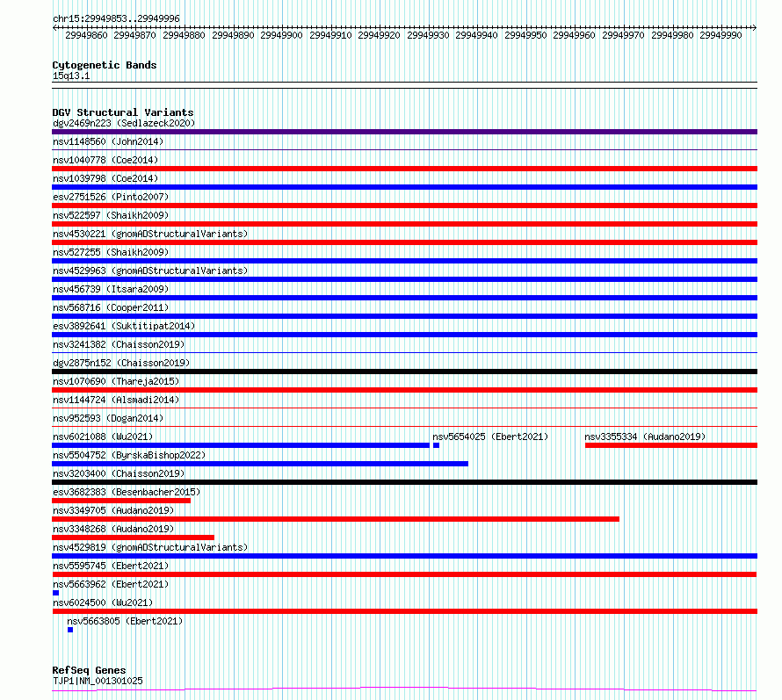Open the nsv6021088 (Wu2021) variant
Screen dimensions: 782x700
(103, 437)
